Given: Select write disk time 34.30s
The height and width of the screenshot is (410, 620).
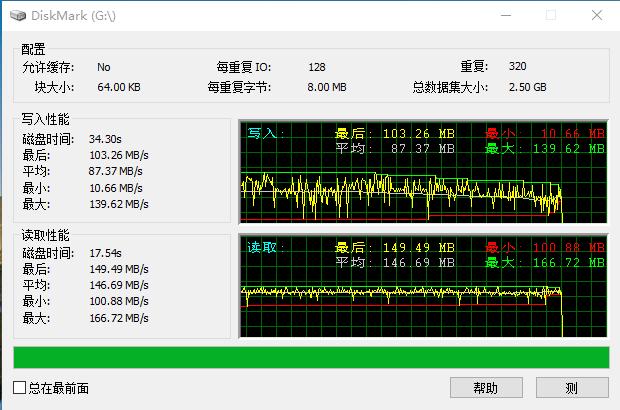Looking at the screenshot, I should point(105,139).
